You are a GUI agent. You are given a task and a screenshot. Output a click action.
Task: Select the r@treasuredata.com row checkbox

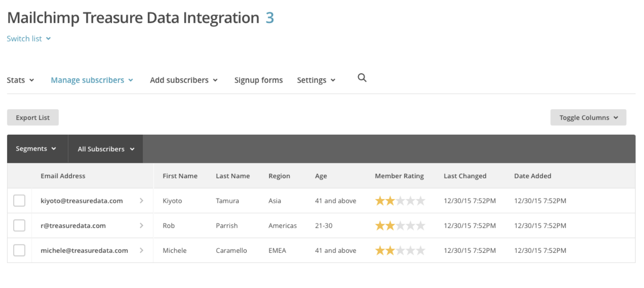pyautogui.click(x=19, y=226)
